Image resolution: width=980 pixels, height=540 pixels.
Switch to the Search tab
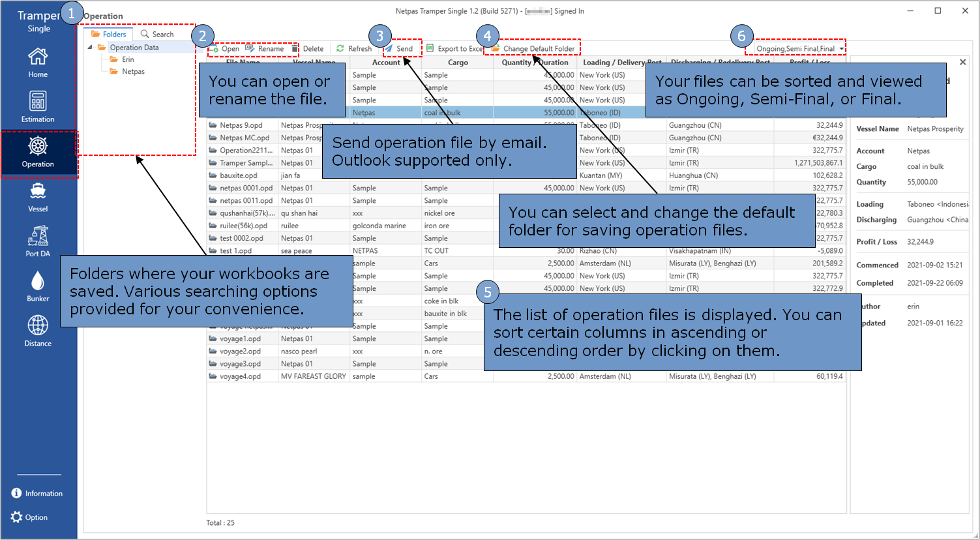click(x=157, y=34)
